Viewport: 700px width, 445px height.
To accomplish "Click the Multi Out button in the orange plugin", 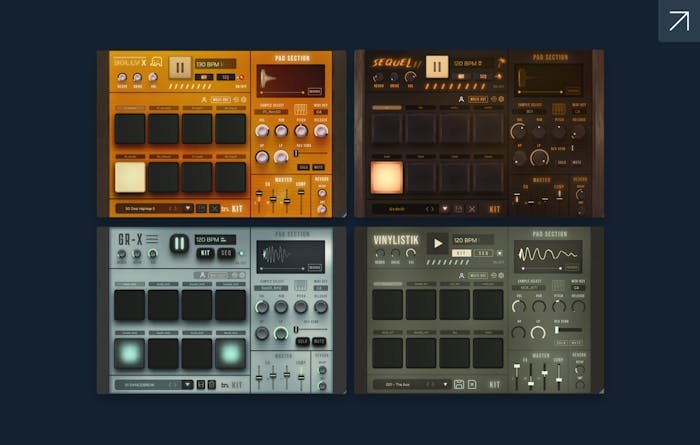I will 221,100.
